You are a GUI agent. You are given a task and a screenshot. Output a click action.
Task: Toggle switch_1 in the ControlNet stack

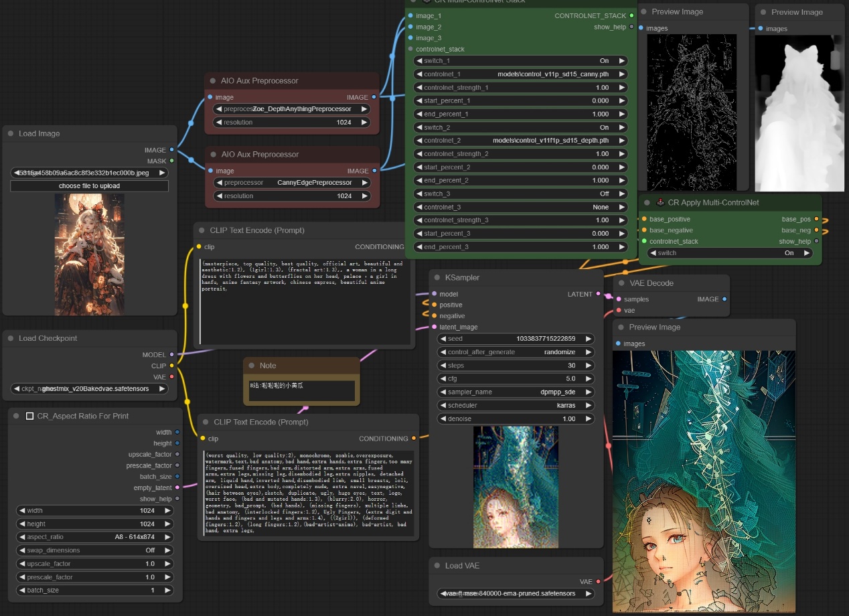(521, 61)
